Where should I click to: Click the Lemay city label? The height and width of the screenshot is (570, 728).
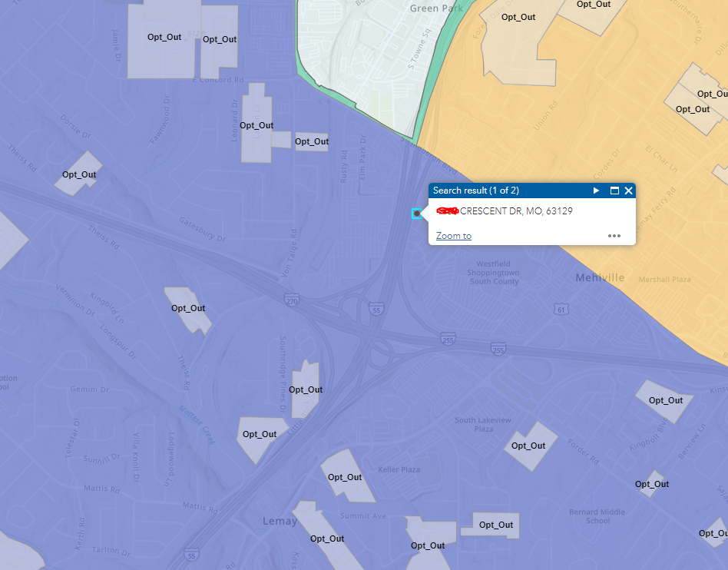280,520
